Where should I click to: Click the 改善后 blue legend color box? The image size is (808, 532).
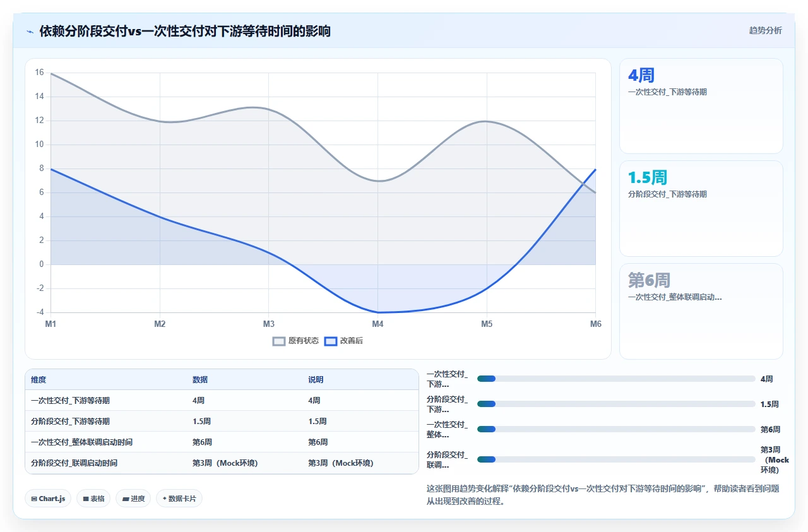tap(331, 341)
